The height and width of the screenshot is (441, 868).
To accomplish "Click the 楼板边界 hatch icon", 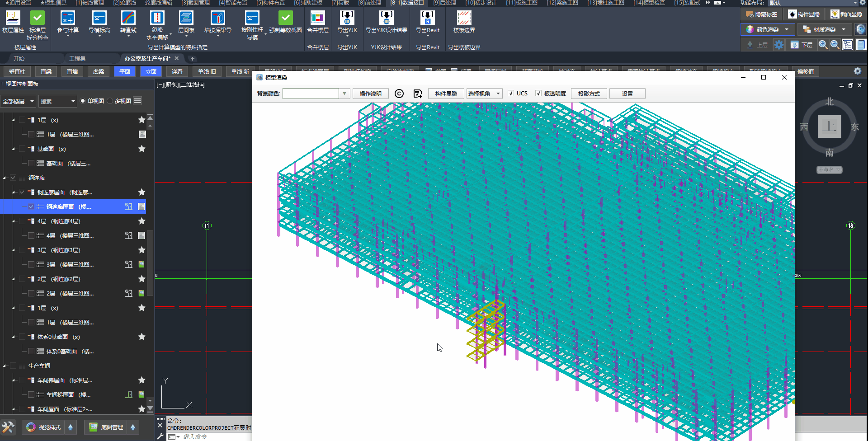I will click(x=464, y=19).
